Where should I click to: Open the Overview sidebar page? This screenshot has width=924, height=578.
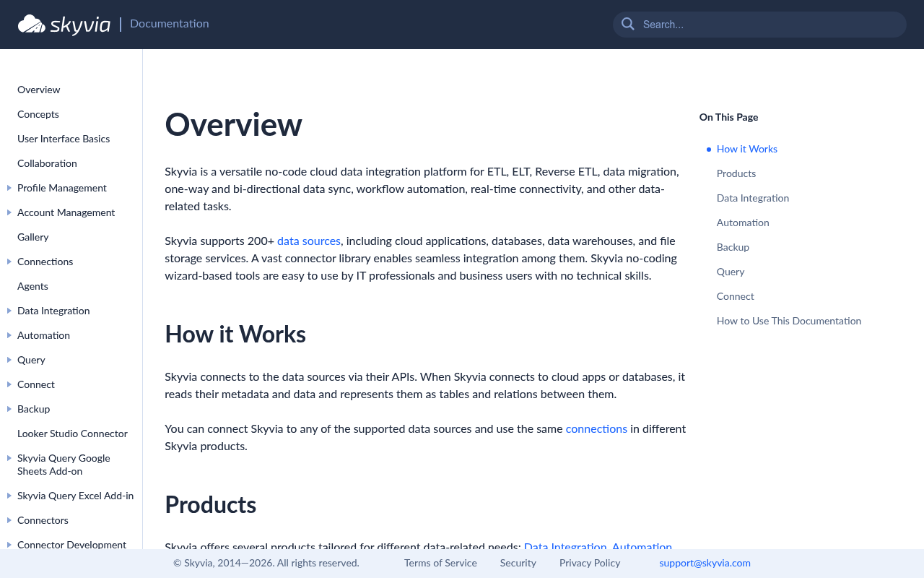click(39, 90)
